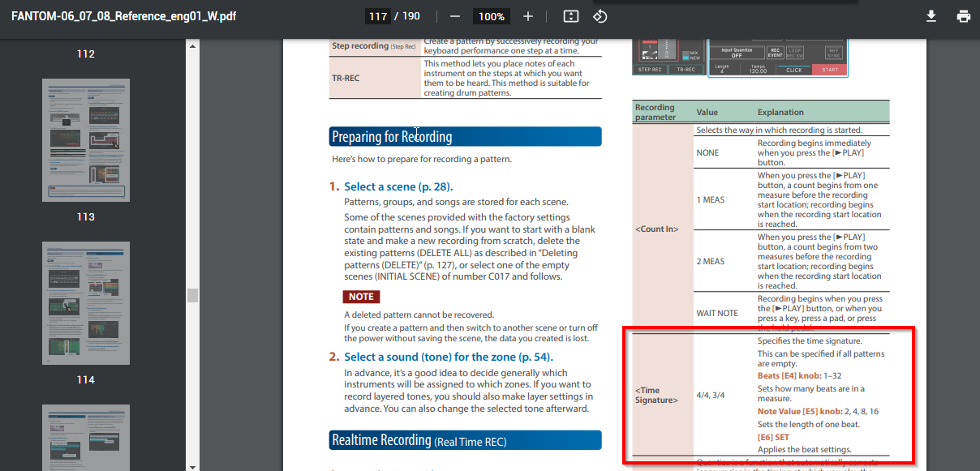Click the thumbnail sidebar scrollbar handle
The width and height of the screenshot is (980, 471).
tap(192, 295)
